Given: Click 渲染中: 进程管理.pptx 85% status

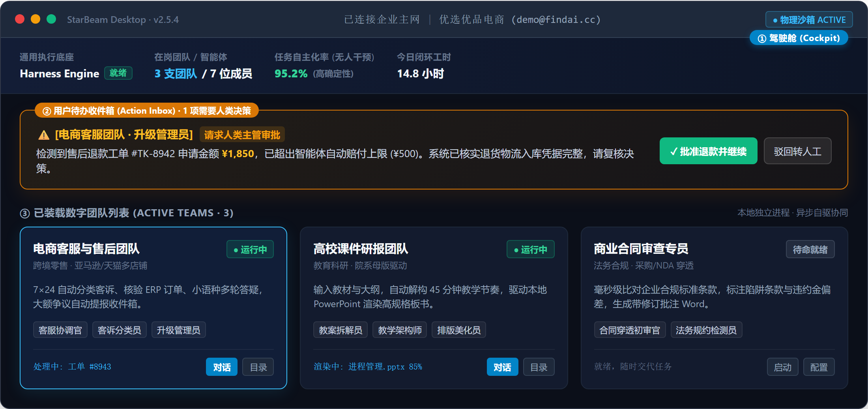Looking at the screenshot, I should 368,367.
